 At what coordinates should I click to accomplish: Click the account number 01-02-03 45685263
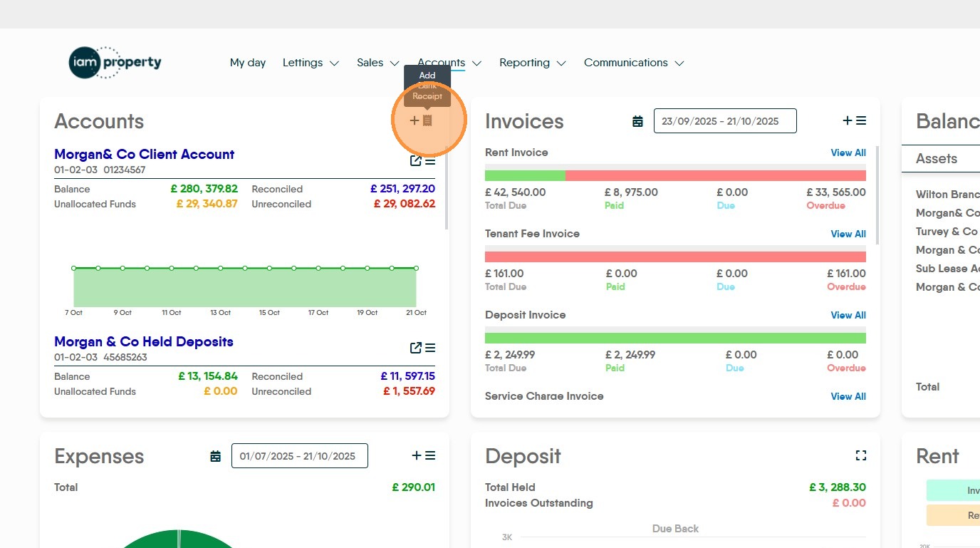click(100, 357)
